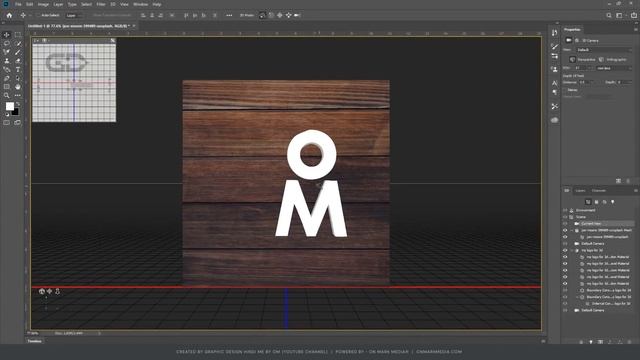
Task: Open the Paragraph panel icon in dock
Action: pos(554,92)
